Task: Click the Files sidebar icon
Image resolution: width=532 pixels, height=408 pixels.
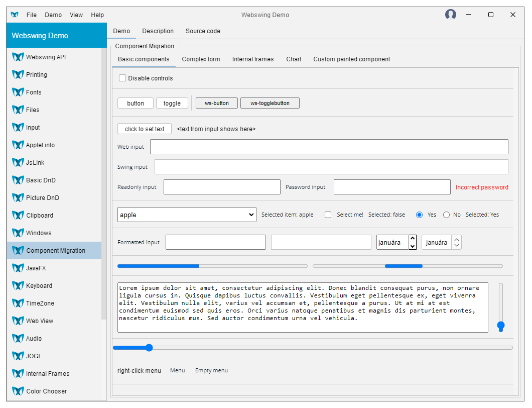Action: (18, 110)
